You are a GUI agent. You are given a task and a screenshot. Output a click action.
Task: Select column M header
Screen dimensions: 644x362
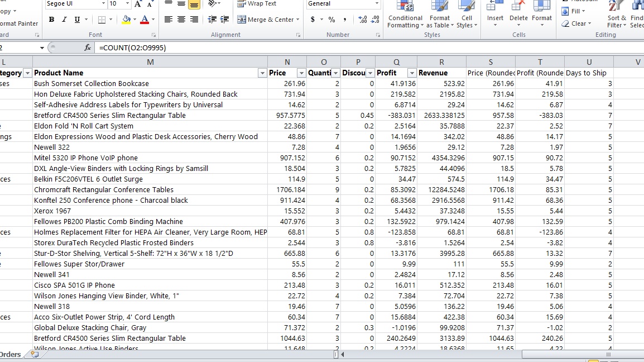click(x=150, y=62)
